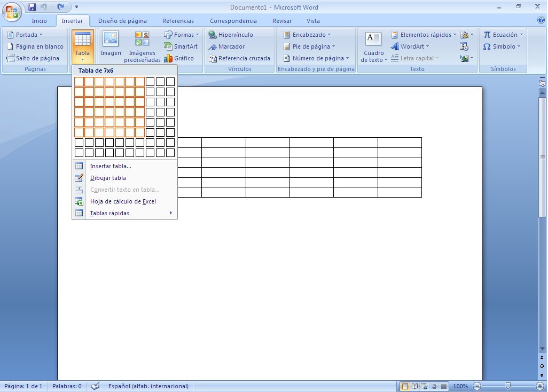The height and width of the screenshot is (392, 548).
Task: Expand Número de página options
Action: click(316, 58)
